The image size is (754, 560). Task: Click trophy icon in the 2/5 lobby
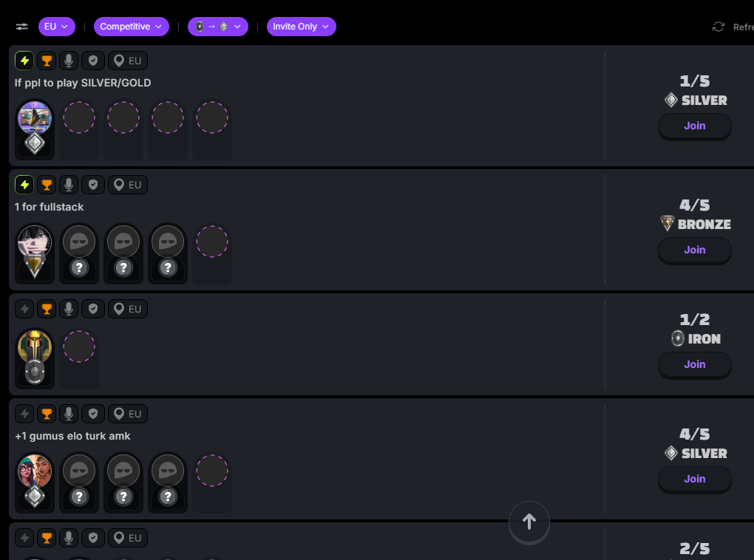[x=47, y=538]
